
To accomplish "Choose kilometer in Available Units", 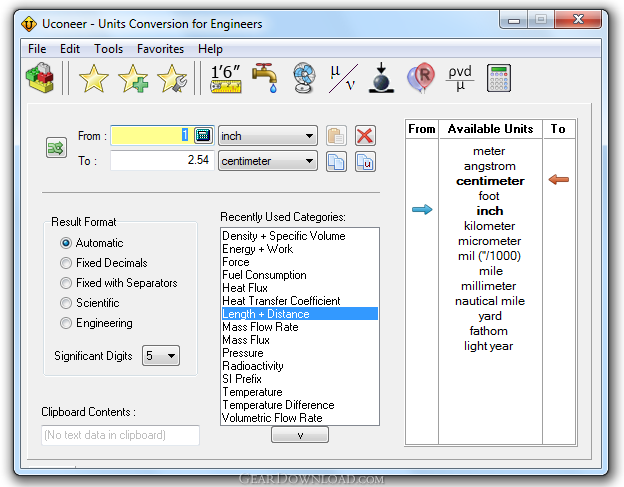I will pyautogui.click(x=489, y=226).
